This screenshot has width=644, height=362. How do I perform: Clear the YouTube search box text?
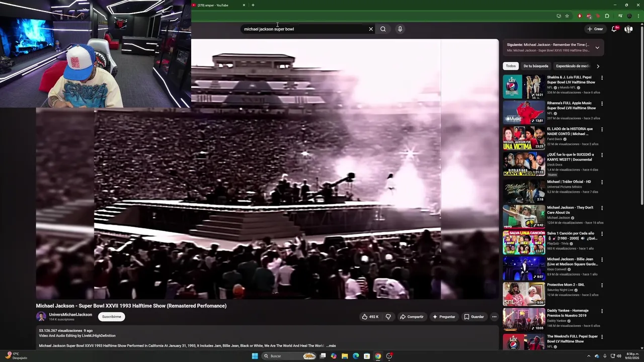(x=371, y=29)
